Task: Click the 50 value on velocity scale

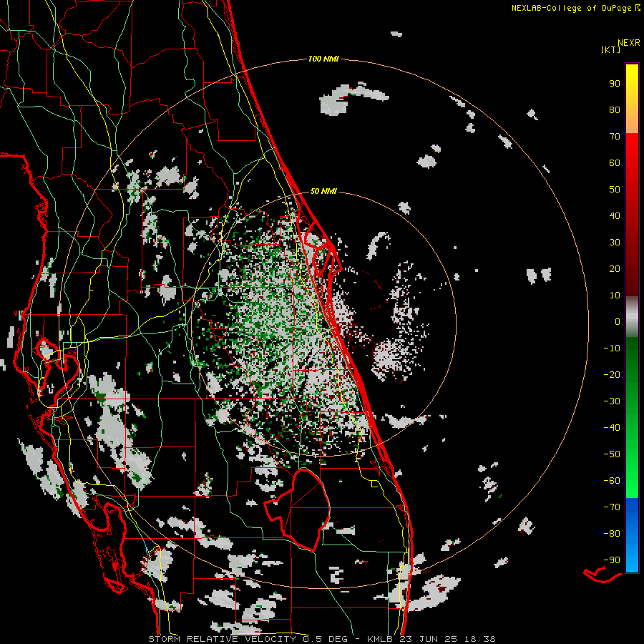Action: click(x=615, y=190)
